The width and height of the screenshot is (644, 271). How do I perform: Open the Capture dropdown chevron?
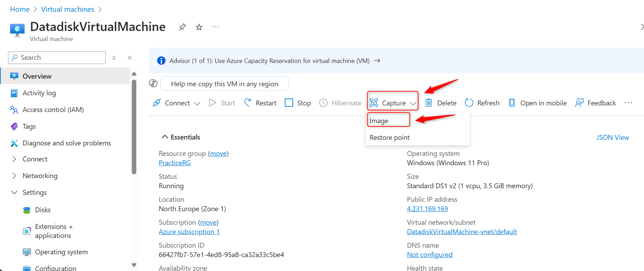(413, 103)
